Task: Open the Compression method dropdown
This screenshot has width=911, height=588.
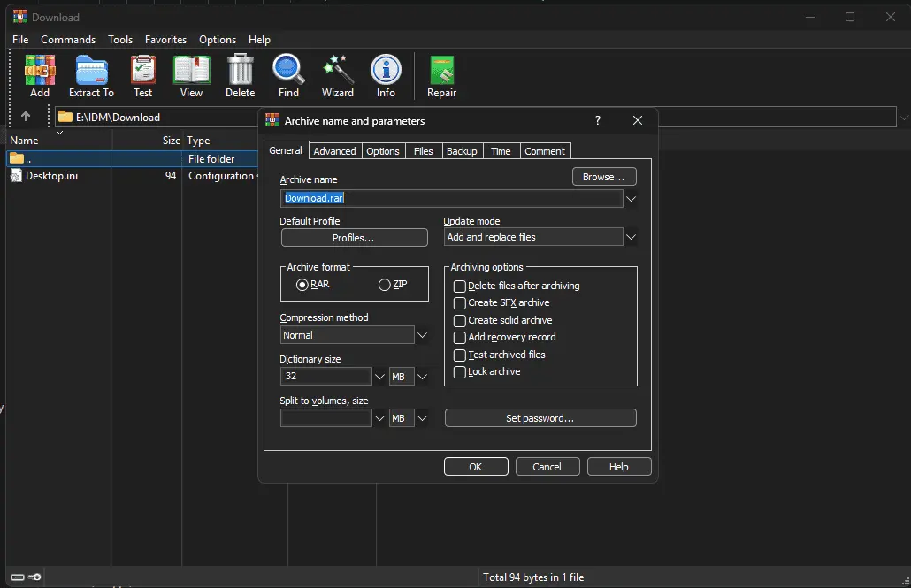Action: coord(423,335)
